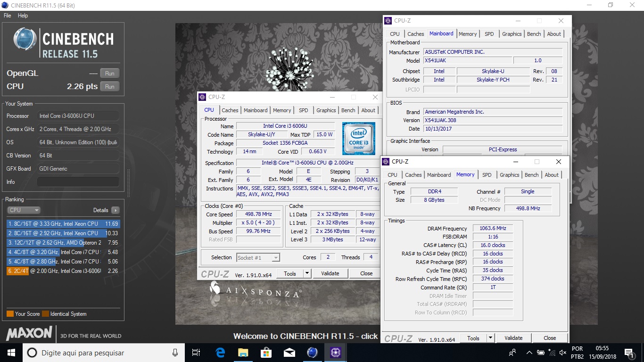Click the Intel Core i3 badge in CPU-Z
This screenshot has height=362, width=644.
(359, 139)
